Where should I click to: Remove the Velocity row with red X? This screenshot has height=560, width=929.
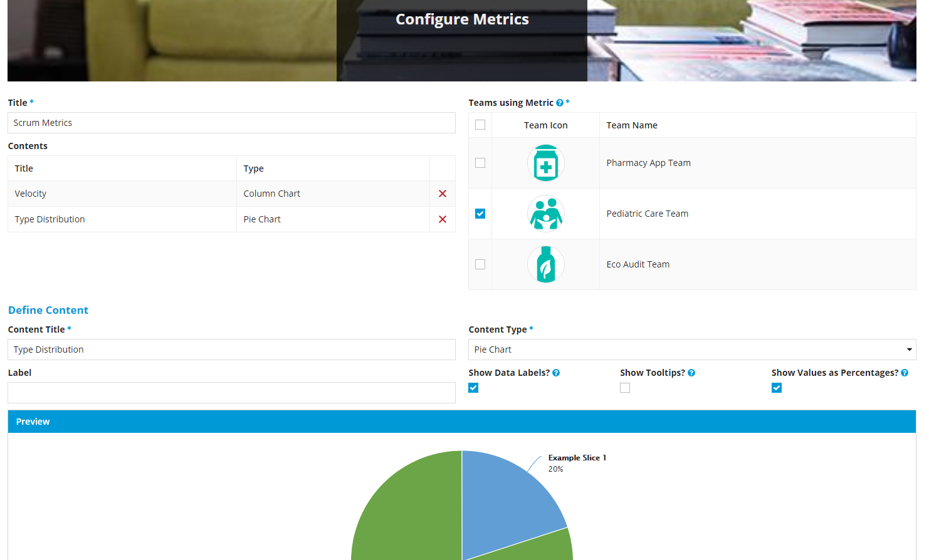tap(443, 194)
